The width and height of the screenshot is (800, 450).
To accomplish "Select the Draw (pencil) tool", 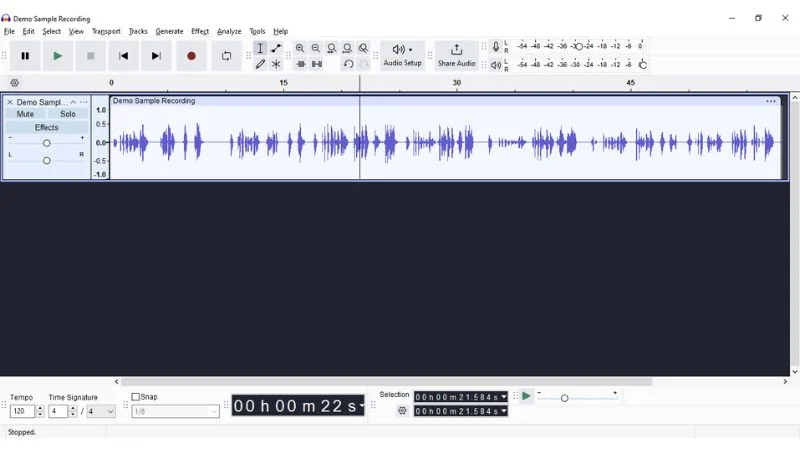I will point(260,64).
